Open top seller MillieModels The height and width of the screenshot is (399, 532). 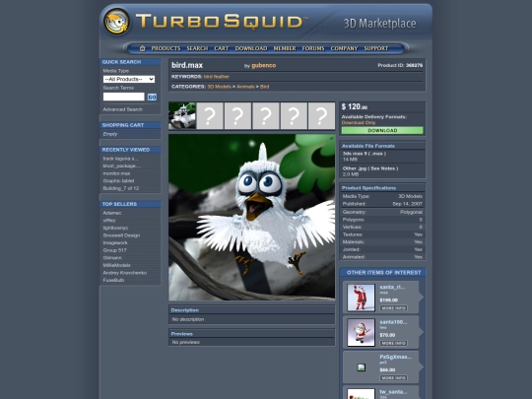(x=116, y=265)
